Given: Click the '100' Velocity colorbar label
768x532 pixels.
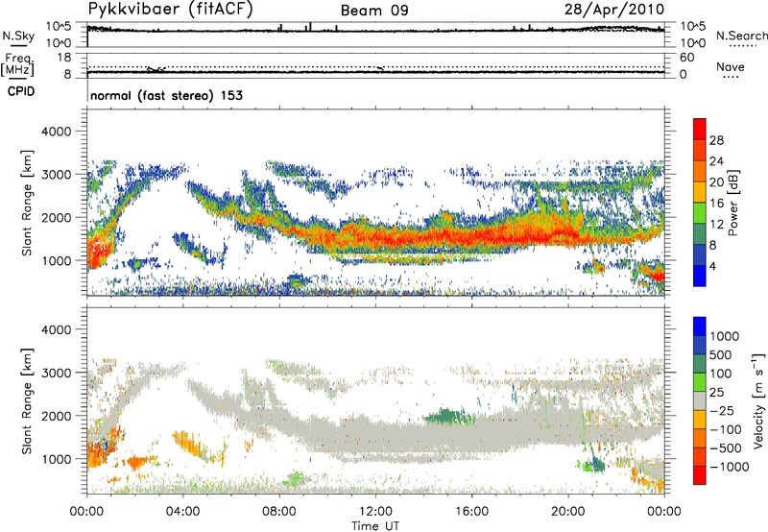Looking at the screenshot, I should 721,374.
